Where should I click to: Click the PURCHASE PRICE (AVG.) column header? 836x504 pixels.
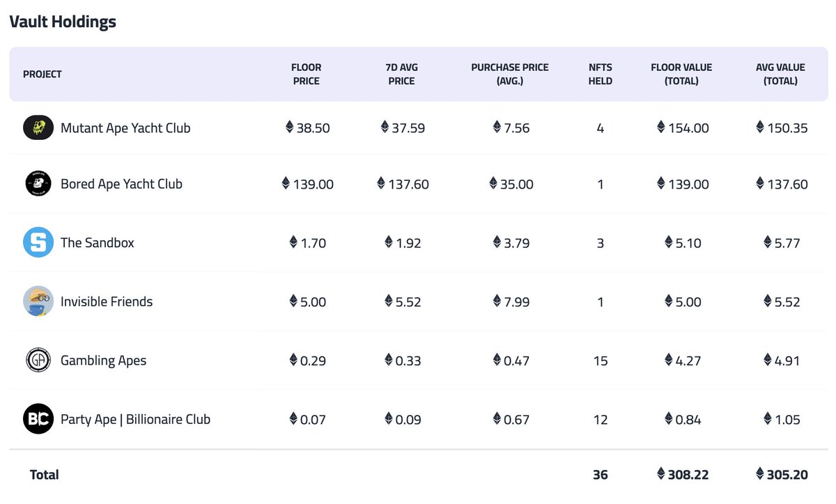(x=510, y=74)
